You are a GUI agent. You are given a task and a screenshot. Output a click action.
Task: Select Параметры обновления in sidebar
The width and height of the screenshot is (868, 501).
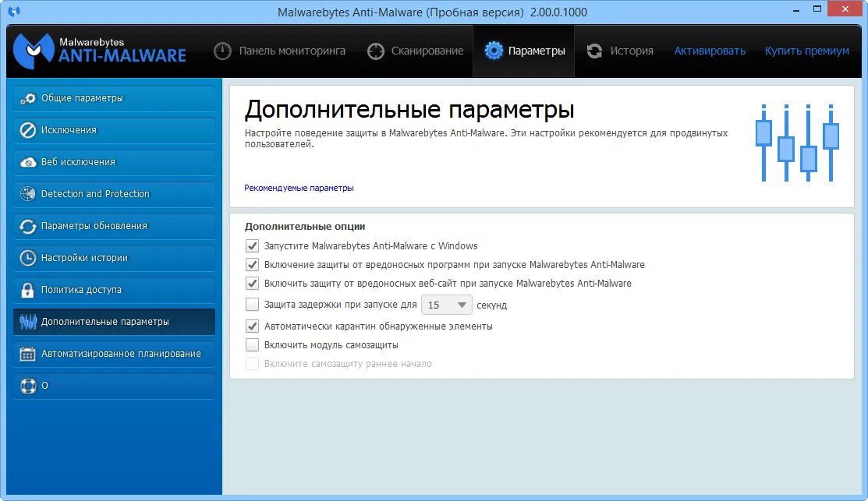[114, 226]
